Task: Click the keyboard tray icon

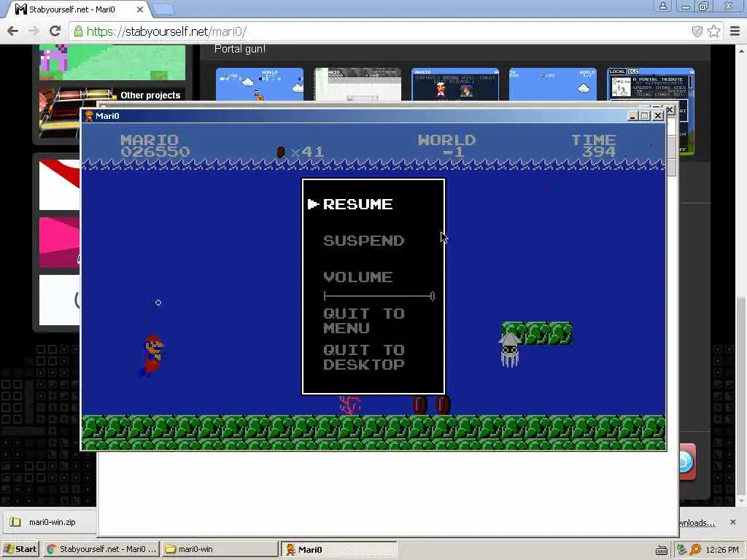Action: (661, 550)
